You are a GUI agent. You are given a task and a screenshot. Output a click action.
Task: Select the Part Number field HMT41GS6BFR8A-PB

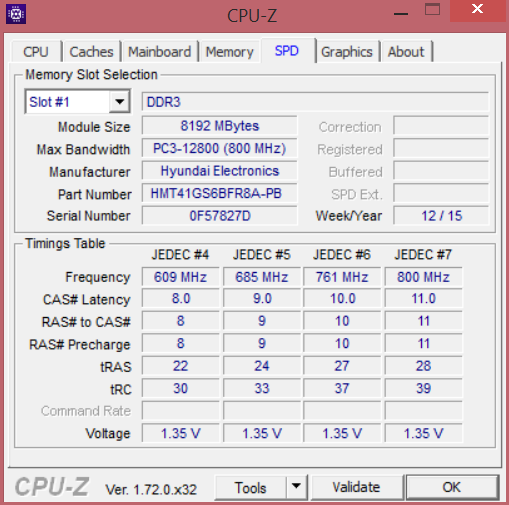pos(219,194)
